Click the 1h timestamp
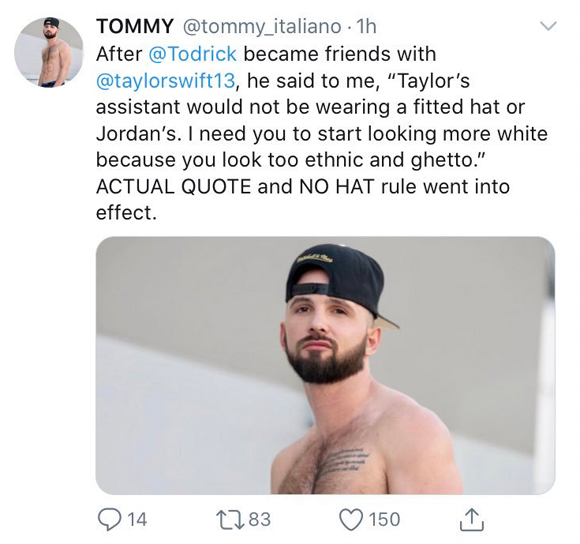 (x=365, y=27)
